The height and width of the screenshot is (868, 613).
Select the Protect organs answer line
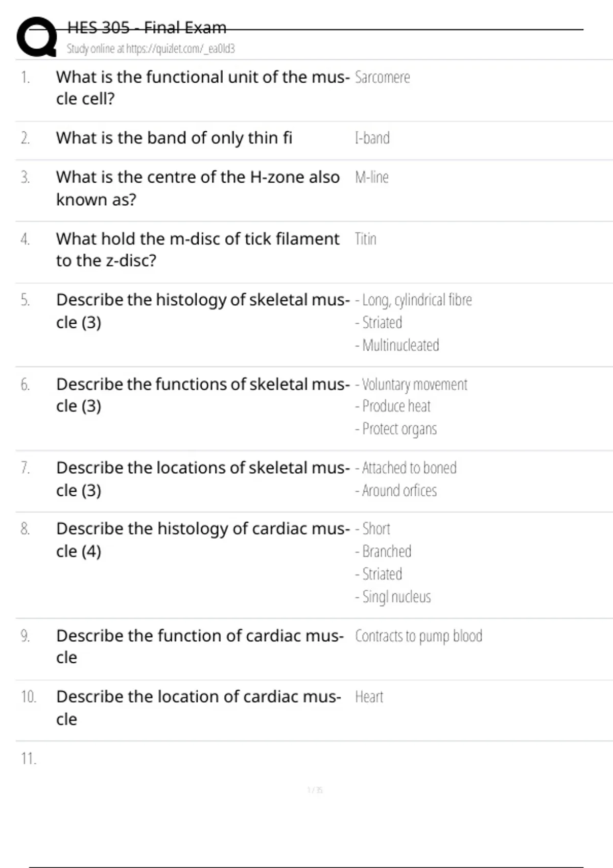point(396,429)
